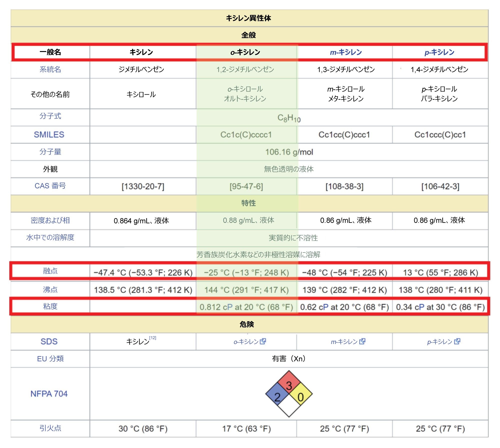Click external link icon beside p-キシレン SDS

click(x=457, y=341)
